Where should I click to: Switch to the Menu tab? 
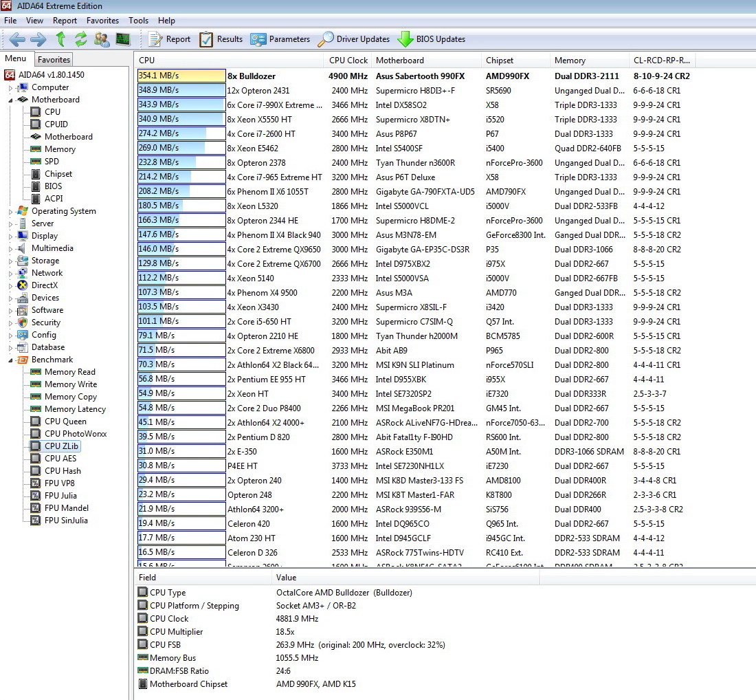tap(16, 58)
